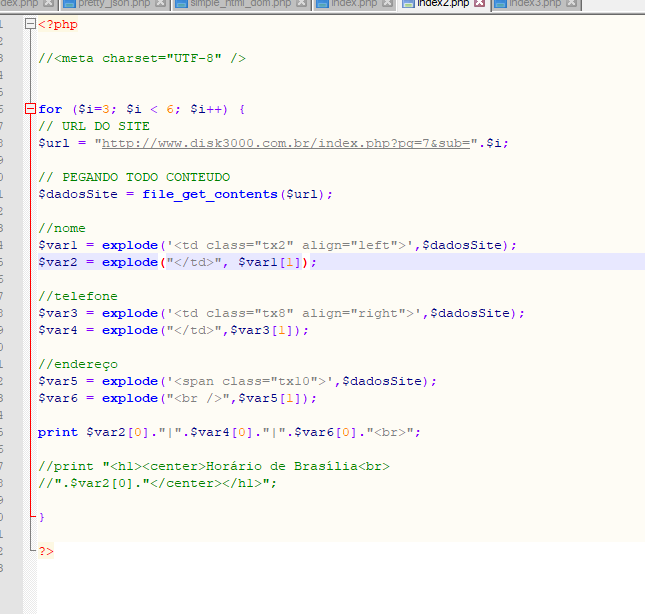Click the print statement keyword
Image resolution: width=645 pixels, height=614 pixels.
click(58, 432)
